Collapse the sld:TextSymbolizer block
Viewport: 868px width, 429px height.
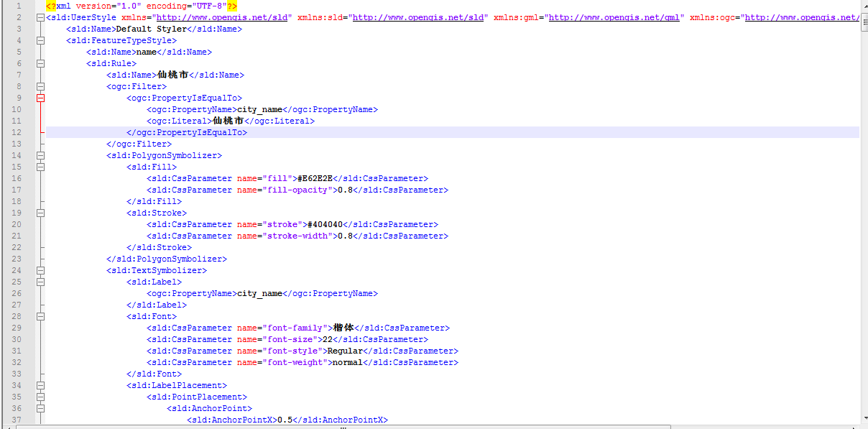click(x=40, y=270)
